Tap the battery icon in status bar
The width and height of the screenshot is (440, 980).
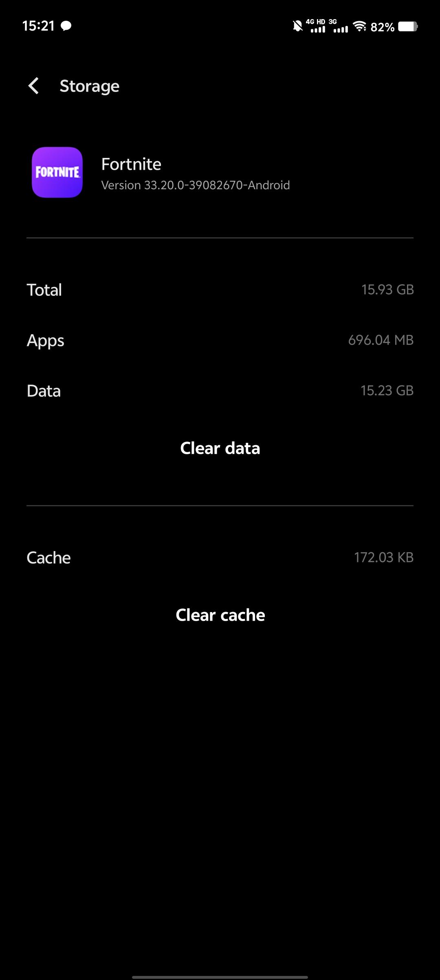408,26
